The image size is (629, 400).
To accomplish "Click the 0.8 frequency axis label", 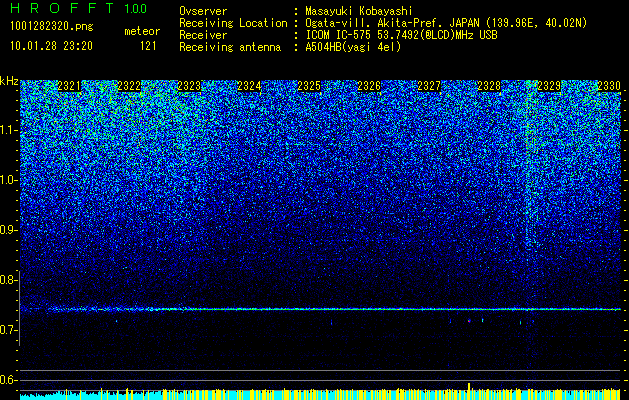I will [7, 280].
